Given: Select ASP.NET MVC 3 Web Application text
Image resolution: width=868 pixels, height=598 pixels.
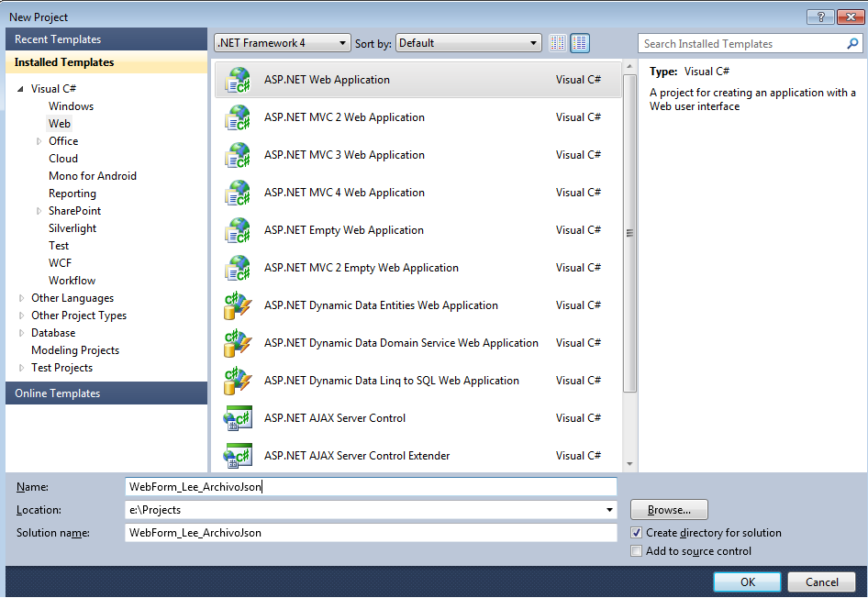Looking at the screenshot, I should point(344,155).
